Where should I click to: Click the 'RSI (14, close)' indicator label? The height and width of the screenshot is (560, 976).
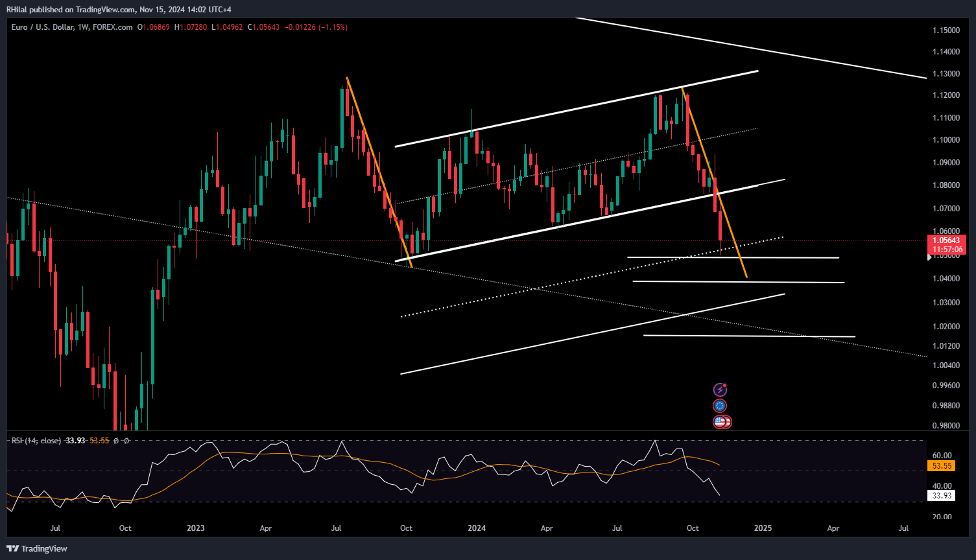point(36,441)
